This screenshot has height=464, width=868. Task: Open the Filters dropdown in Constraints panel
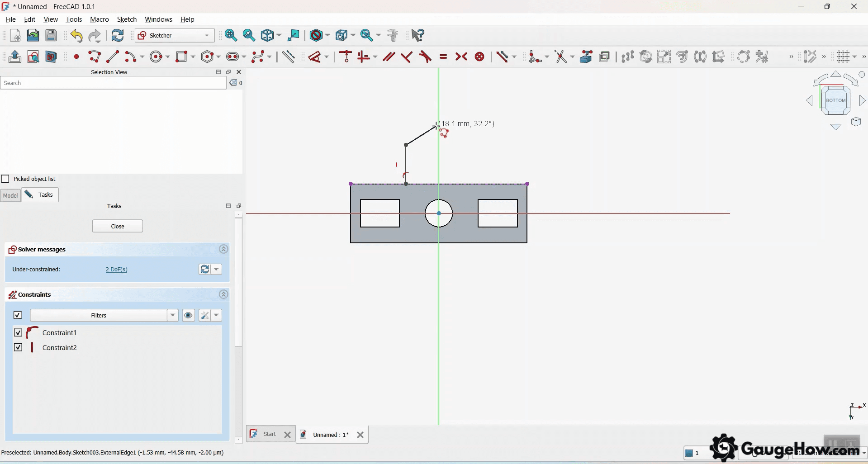[x=173, y=315]
